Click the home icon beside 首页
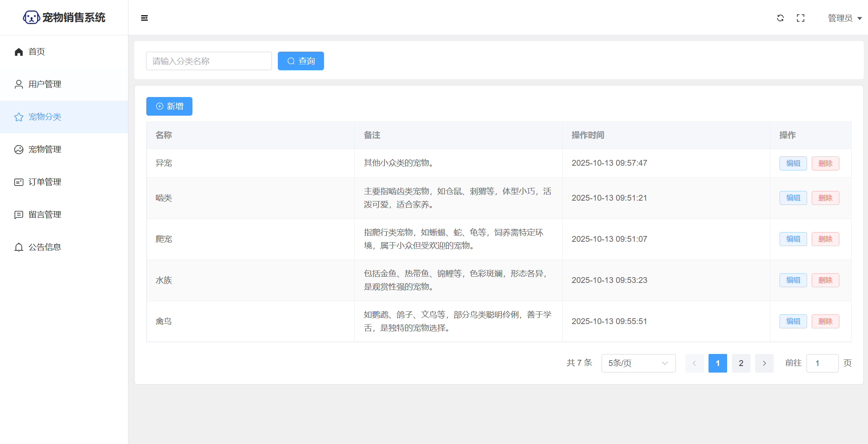This screenshot has width=868, height=444. click(x=19, y=52)
